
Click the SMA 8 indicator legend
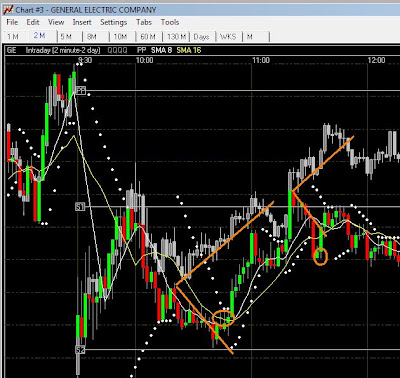click(x=161, y=50)
